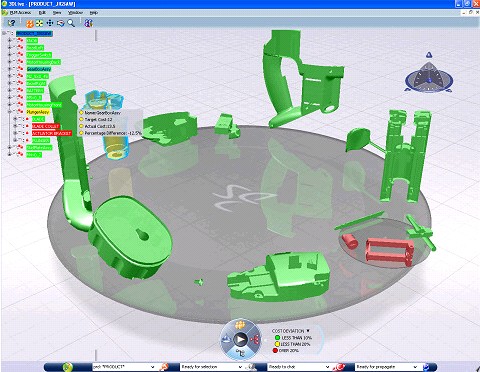Open the Window menu
The height and width of the screenshot is (372, 480).
(x=75, y=13)
